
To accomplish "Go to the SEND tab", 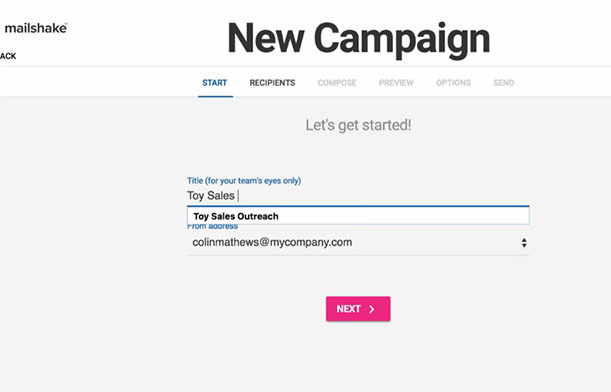I will pos(503,83).
